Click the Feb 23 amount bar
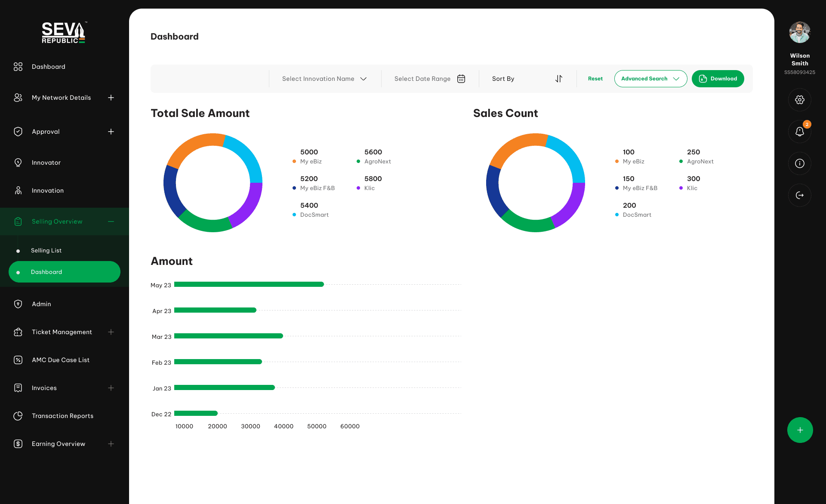The width and height of the screenshot is (826, 504). point(218,362)
